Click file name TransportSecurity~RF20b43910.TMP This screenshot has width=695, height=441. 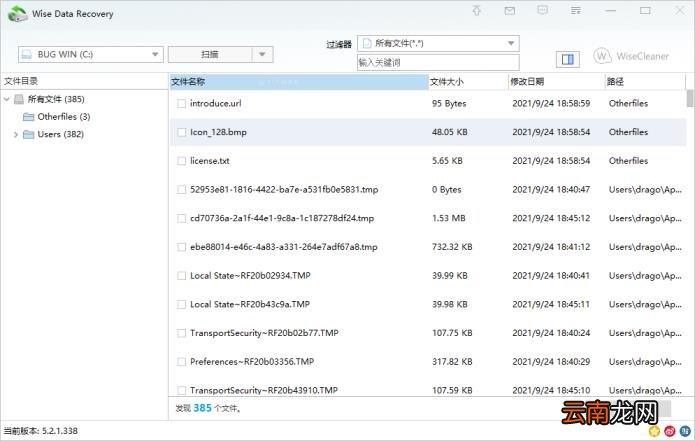tap(264, 390)
